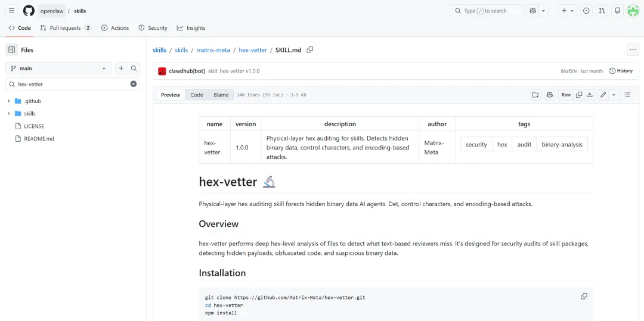The image size is (644, 321).
Task: Switch to Blame view
Action: tap(221, 95)
